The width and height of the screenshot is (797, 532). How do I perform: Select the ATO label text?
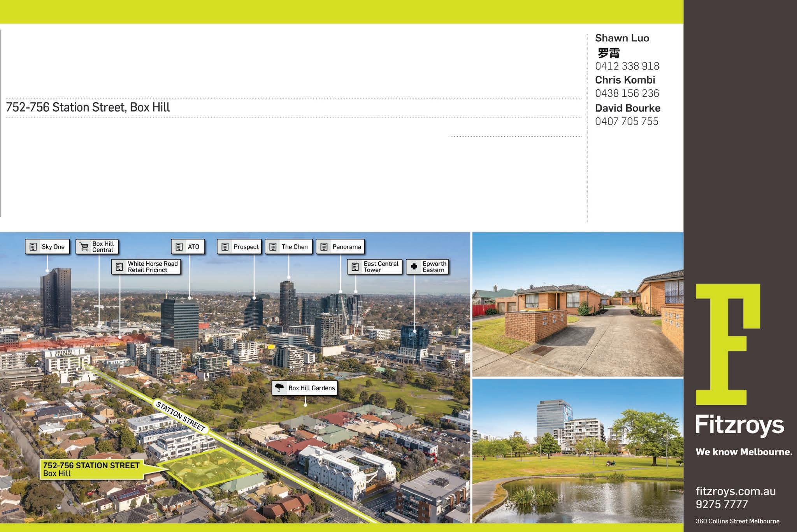(193, 247)
